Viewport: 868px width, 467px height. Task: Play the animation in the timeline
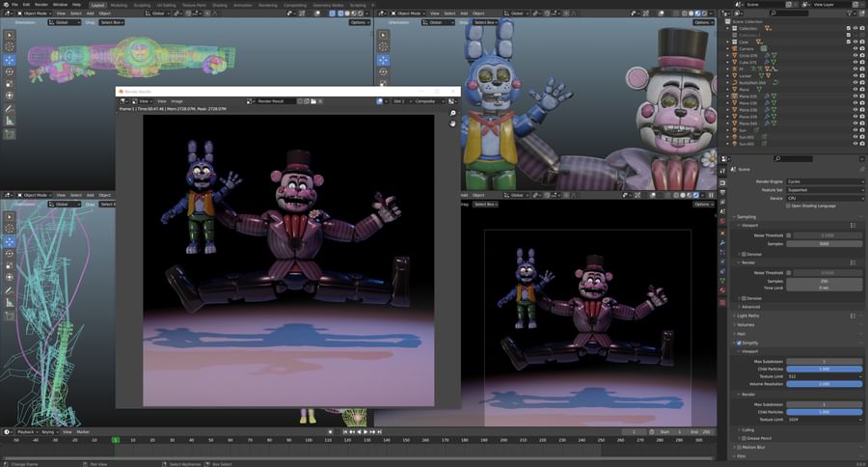click(x=366, y=431)
